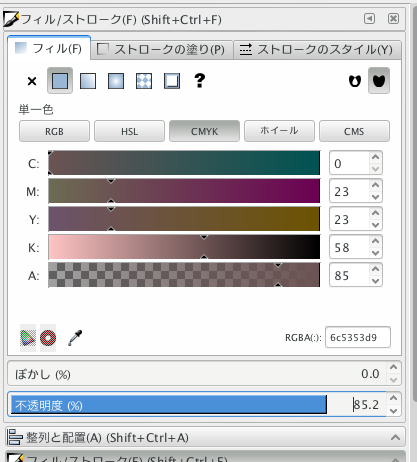
Task: Select the CMYK color mode button
Action: pos(204,131)
